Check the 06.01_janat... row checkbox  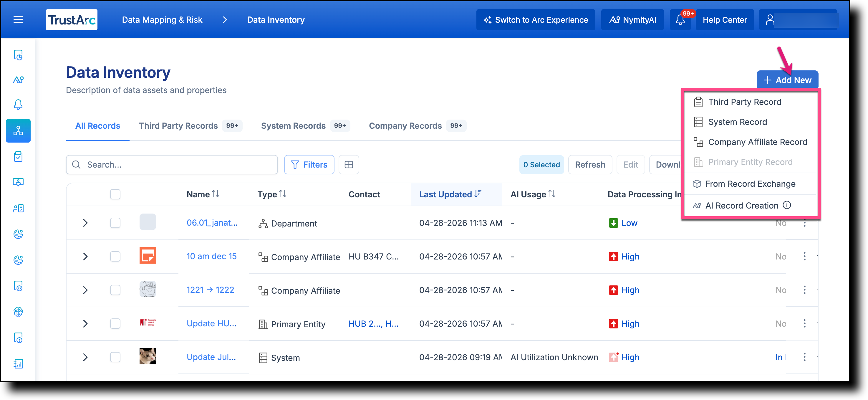(115, 223)
